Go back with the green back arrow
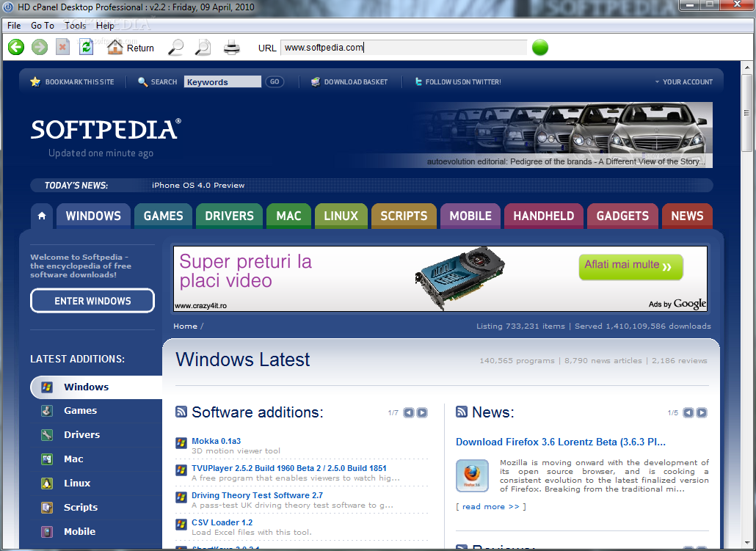The height and width of the screenshot is (551, 756). click(16, 47)
